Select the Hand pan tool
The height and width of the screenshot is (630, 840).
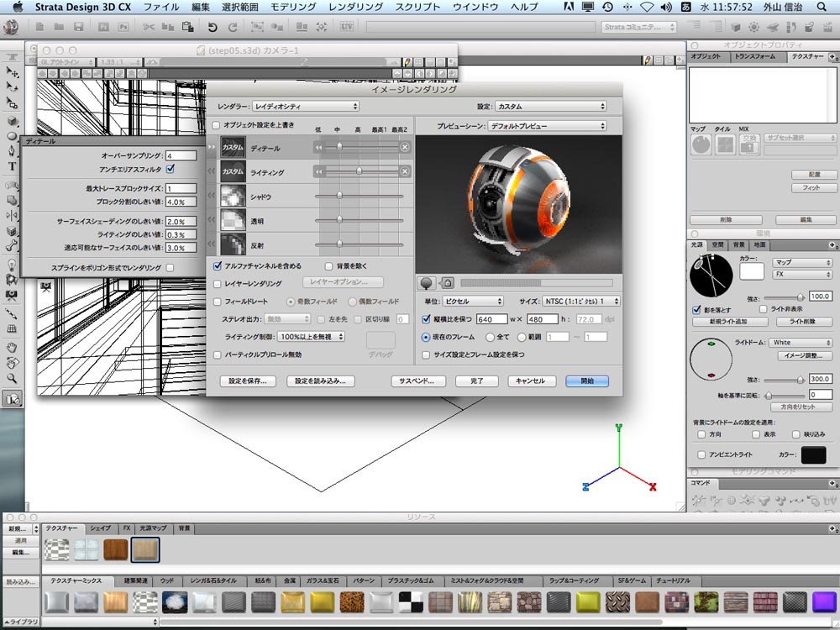(x=12, y=349)
